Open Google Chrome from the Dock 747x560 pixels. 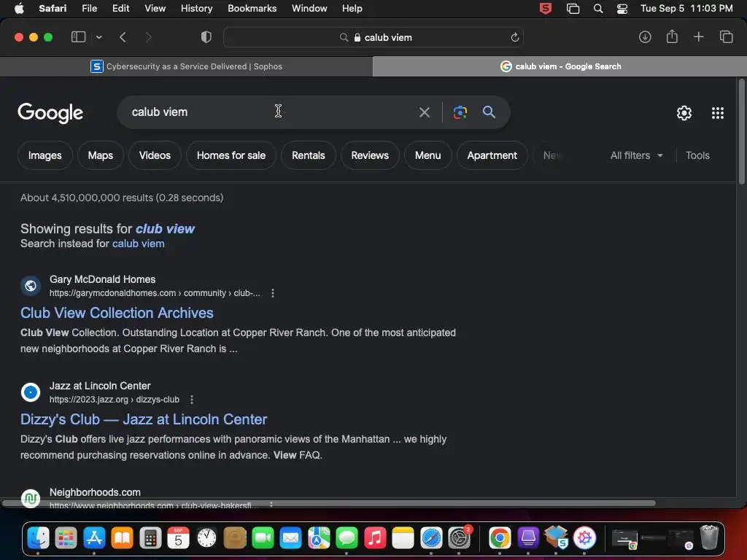point(500,538)
